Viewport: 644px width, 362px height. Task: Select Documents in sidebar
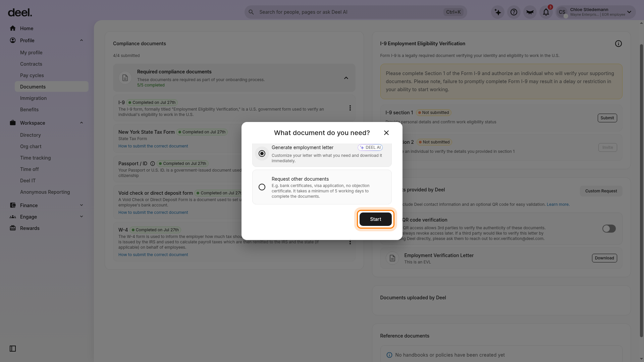point(52,86)
